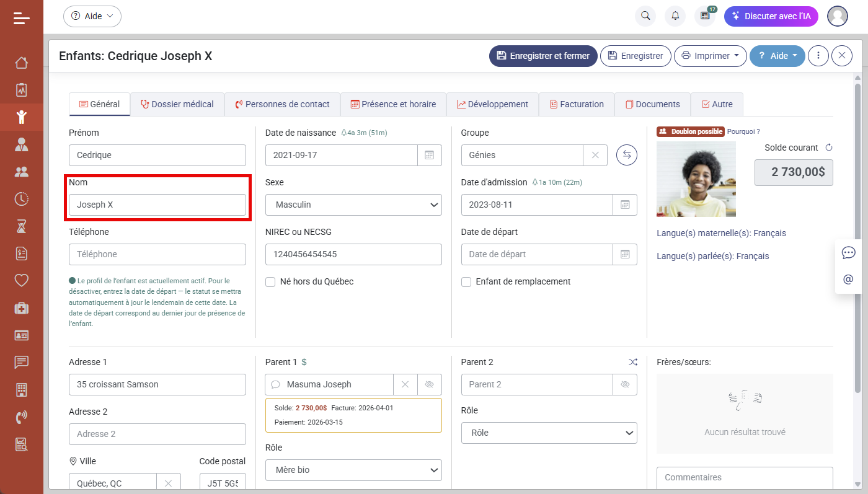
Task: Select the first-aid kit icon in sidebar
Action: pos(22,308)
